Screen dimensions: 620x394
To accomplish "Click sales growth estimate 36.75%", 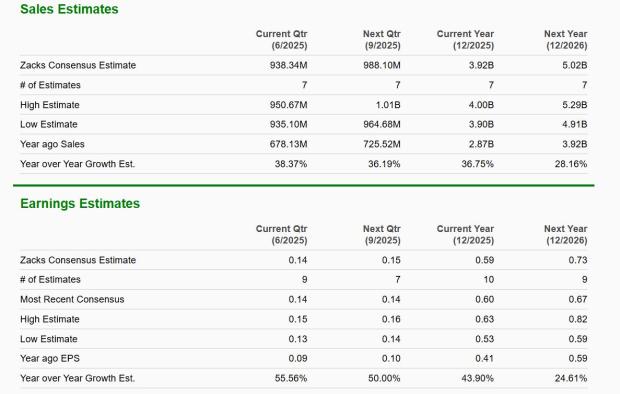I will 477,164.
